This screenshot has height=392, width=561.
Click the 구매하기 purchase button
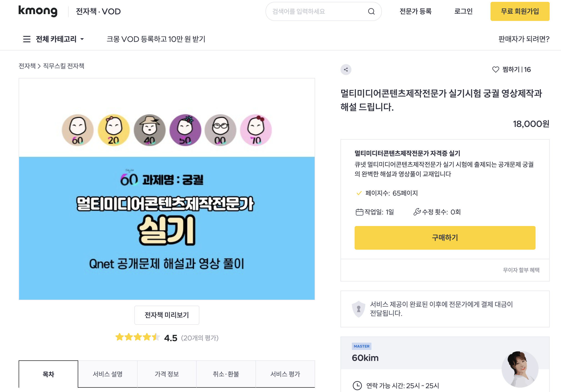tap(445, 238)
